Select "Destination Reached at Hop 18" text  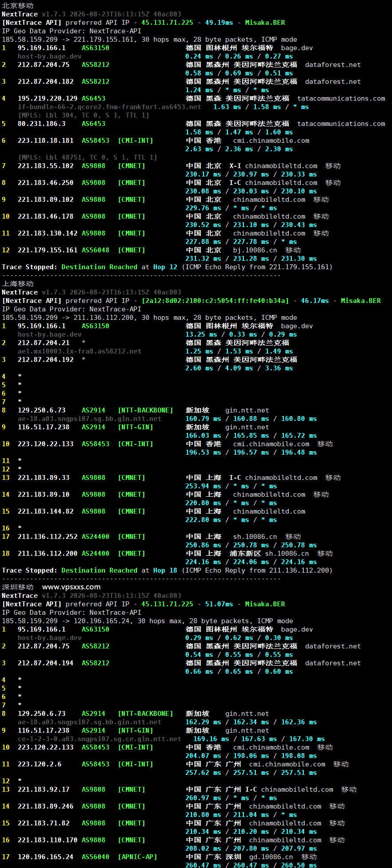point(119,570)
